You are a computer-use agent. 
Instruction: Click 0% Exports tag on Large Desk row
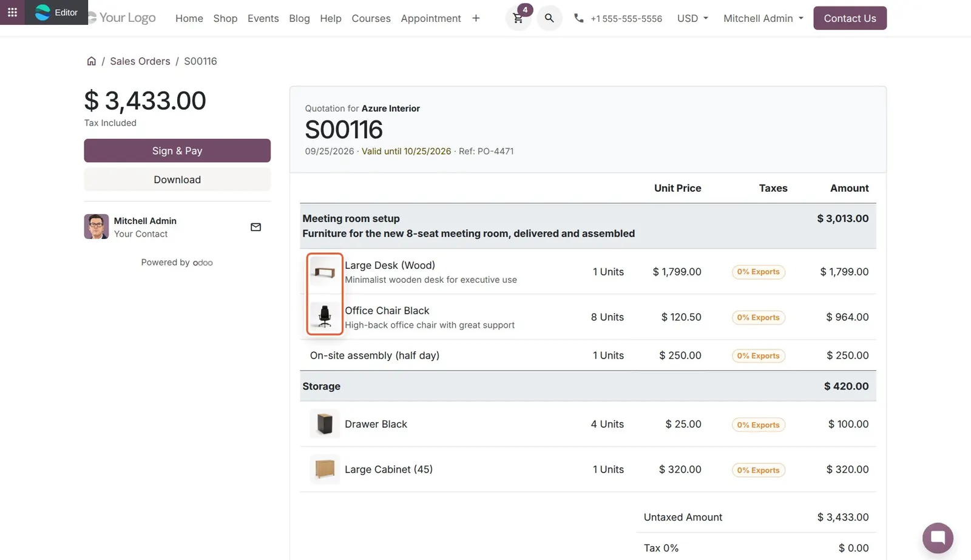coord(758,272)
